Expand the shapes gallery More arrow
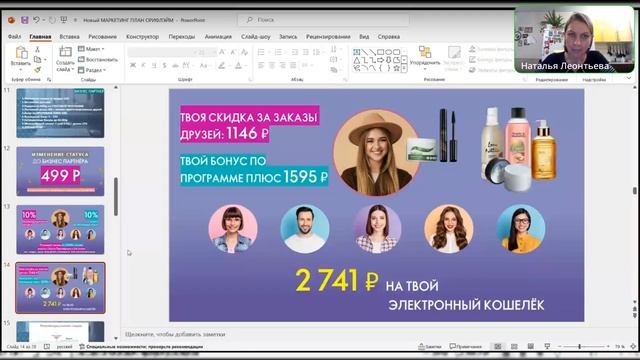Viewport: 640px width, 360px height. click(404, 69)
